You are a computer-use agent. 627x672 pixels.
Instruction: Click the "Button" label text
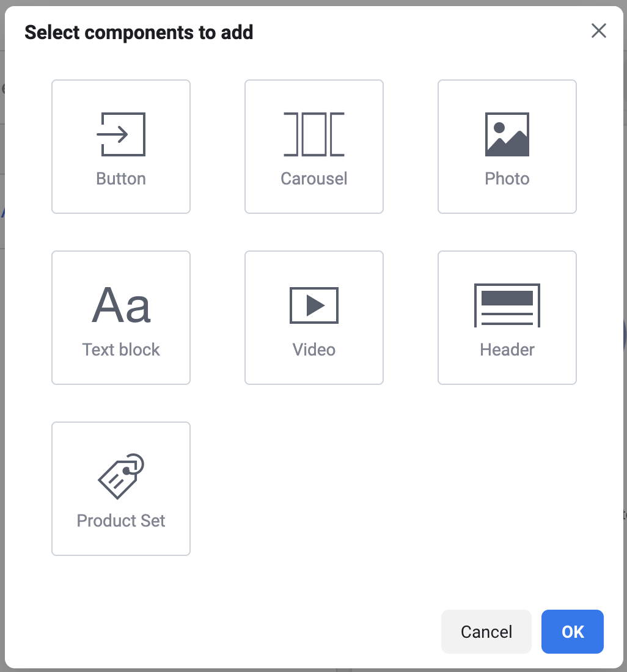pyautogui.click(x=121, y=179)
